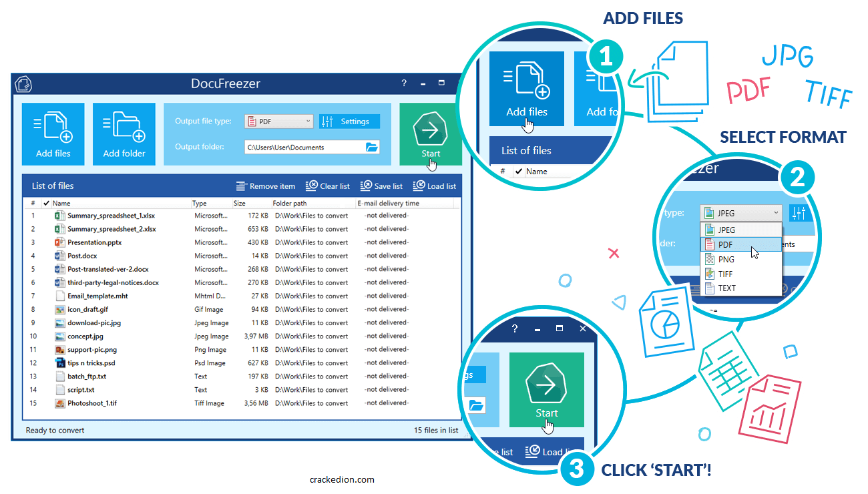Select the Summary_spreadsheet_1.xlsx file name
Image resolution: width=868 pixels, height=494 pixels.
[x=112, y=216]
